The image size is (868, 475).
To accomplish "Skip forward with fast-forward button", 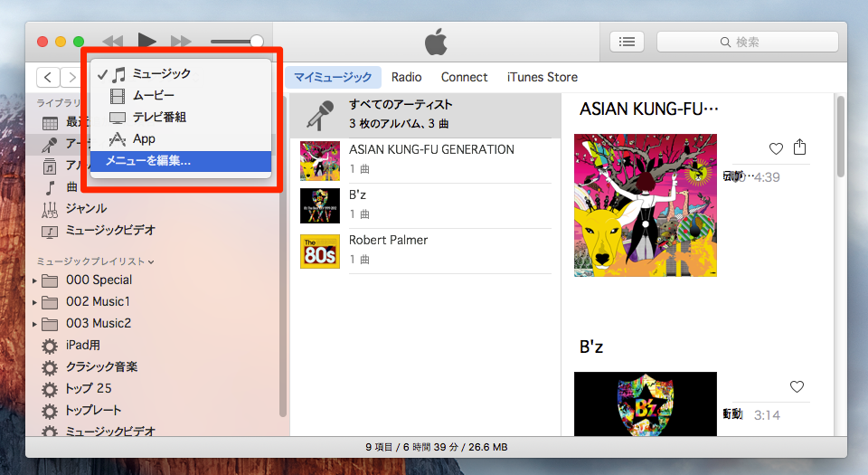I will click(x=181, y=41).
